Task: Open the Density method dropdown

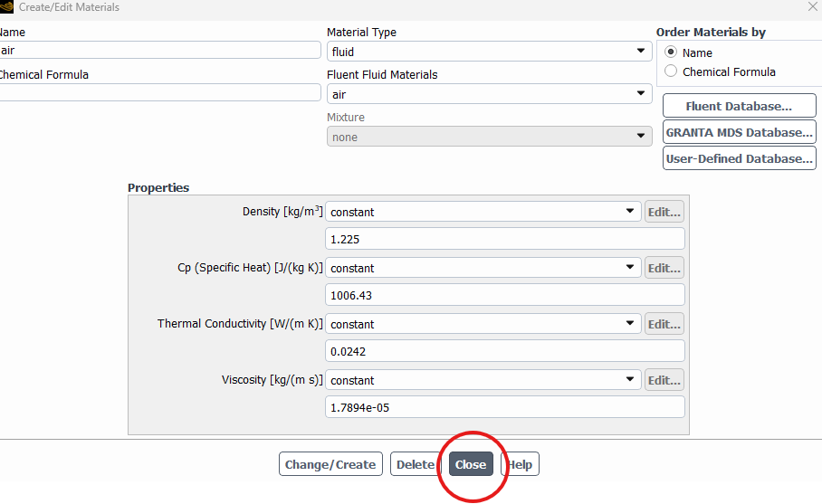Action: [x=483, y=212]
